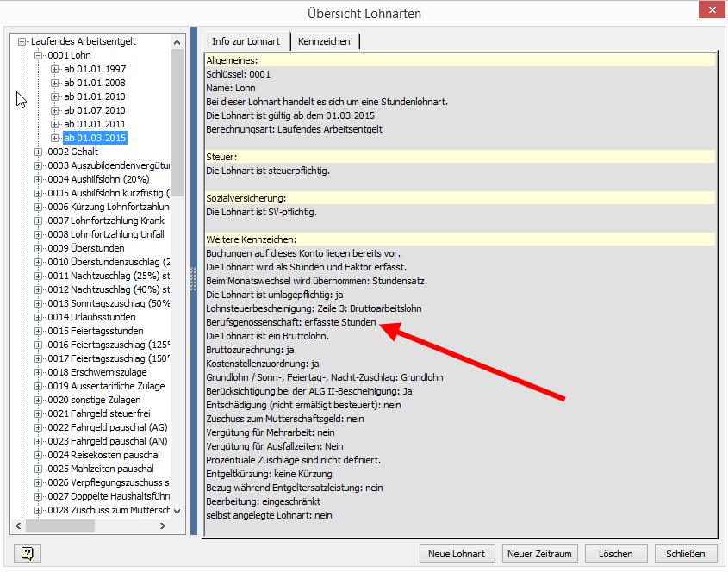This screenshot has width=728, height=572.
Task: Select 0008 Lohnfortzahlung Unfall entry
Action: click(106, 234)
